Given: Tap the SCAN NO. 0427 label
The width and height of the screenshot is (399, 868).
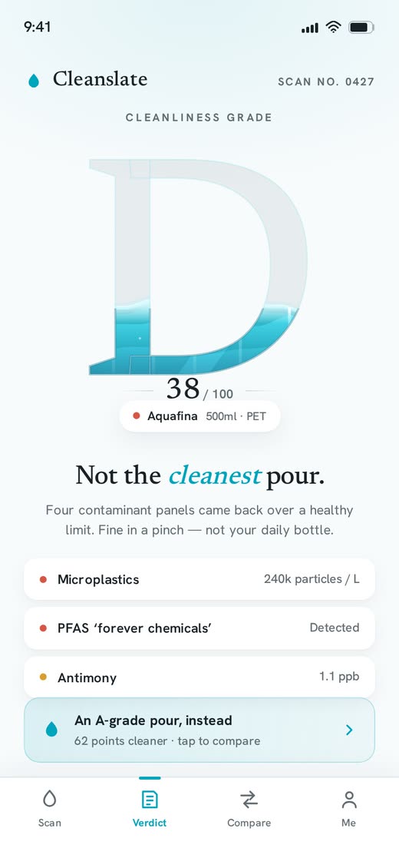Looking at the screenshot, I should (x=326, y=82).
